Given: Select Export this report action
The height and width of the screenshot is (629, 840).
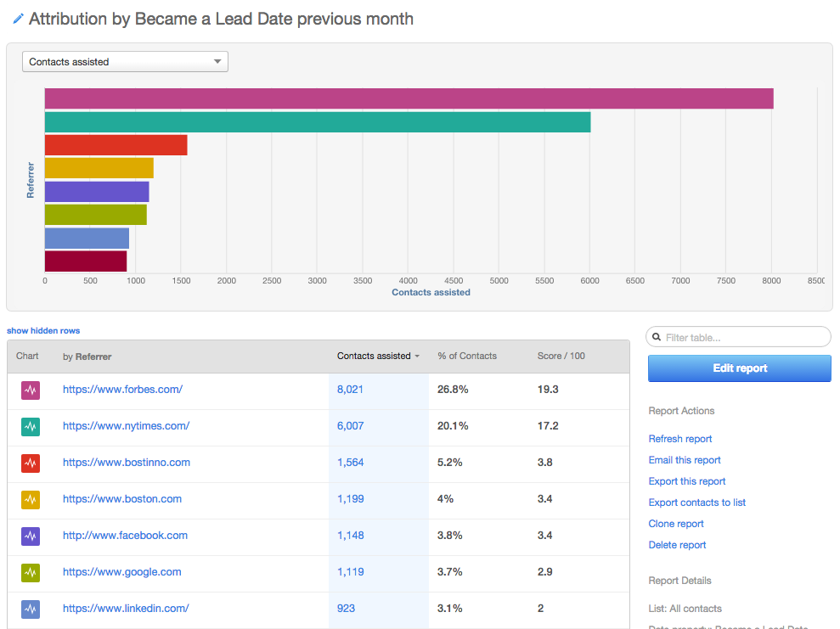Looking at the screenshot, I should 687,481.
